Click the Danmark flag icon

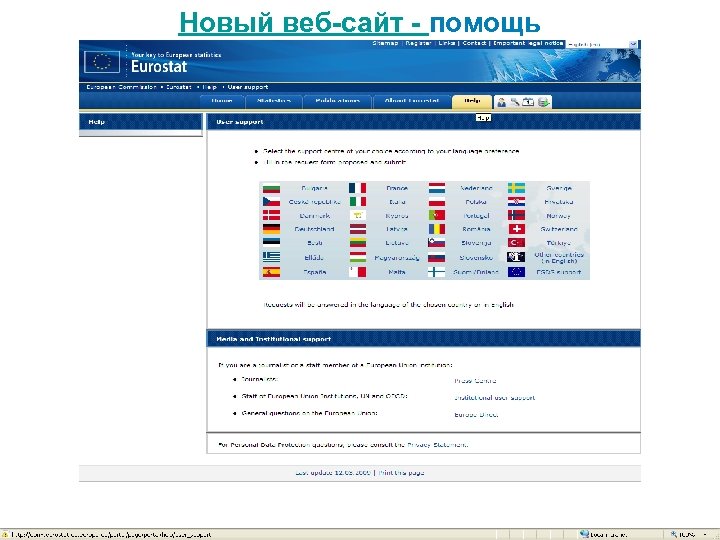pyautogui.click(x=271, y=215)
